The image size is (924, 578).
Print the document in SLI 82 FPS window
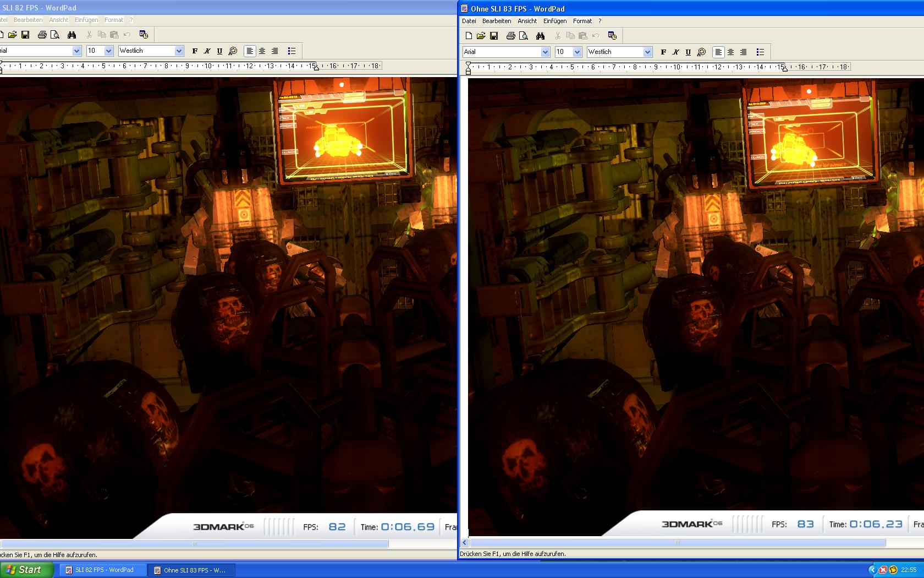42,35
